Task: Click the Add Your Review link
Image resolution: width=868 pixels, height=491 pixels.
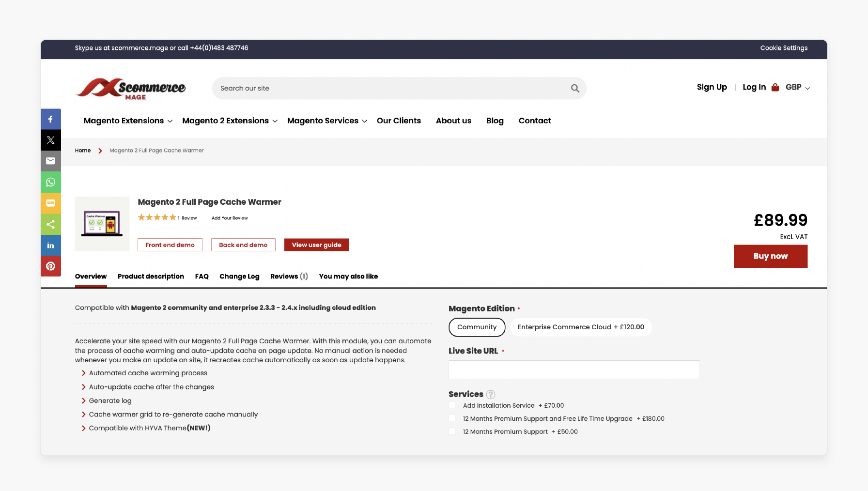Action: [x=230, y=218]
